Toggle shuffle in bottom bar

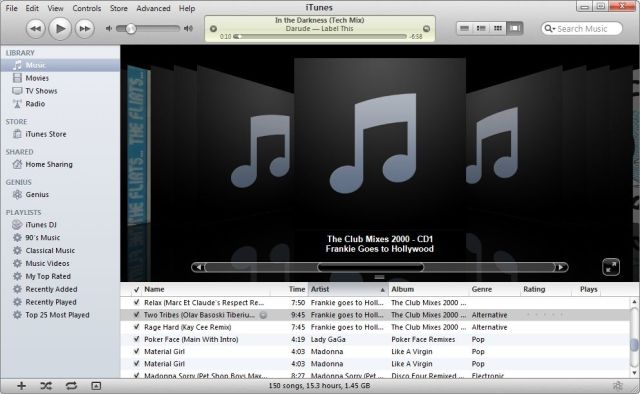click(46, 386)
